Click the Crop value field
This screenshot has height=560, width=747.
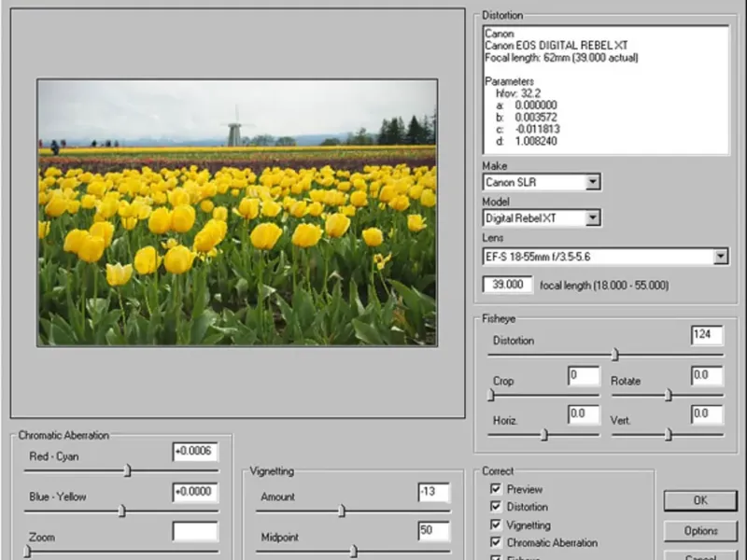(x=584, y=376)
